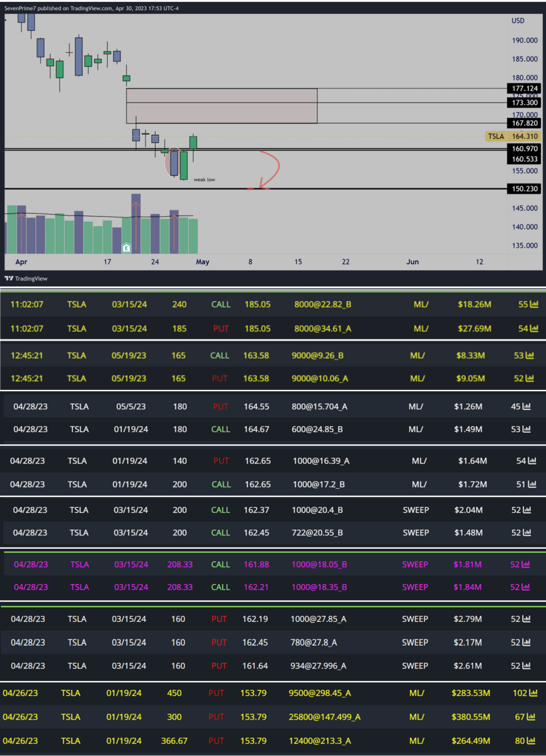Viewport: 546px width, 756px height.
Task: Click the 366.67 strike price cell
Action: tap(174, 741)
